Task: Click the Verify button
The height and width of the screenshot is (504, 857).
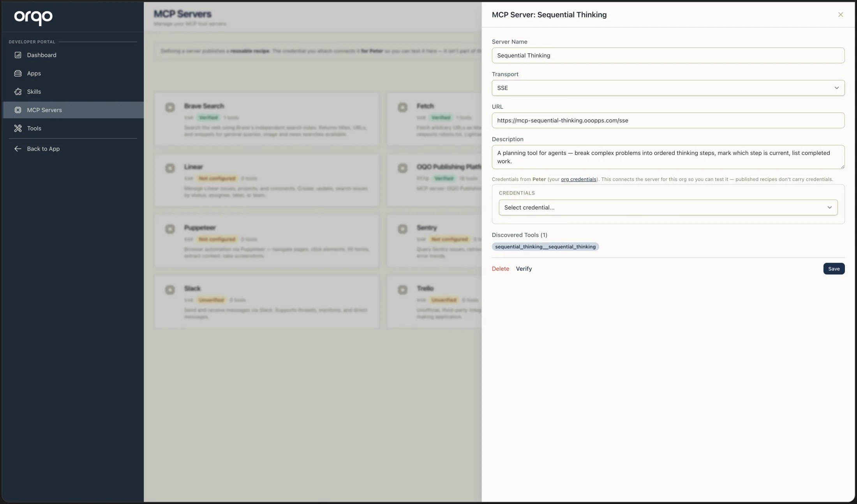Action: point(524,269)
